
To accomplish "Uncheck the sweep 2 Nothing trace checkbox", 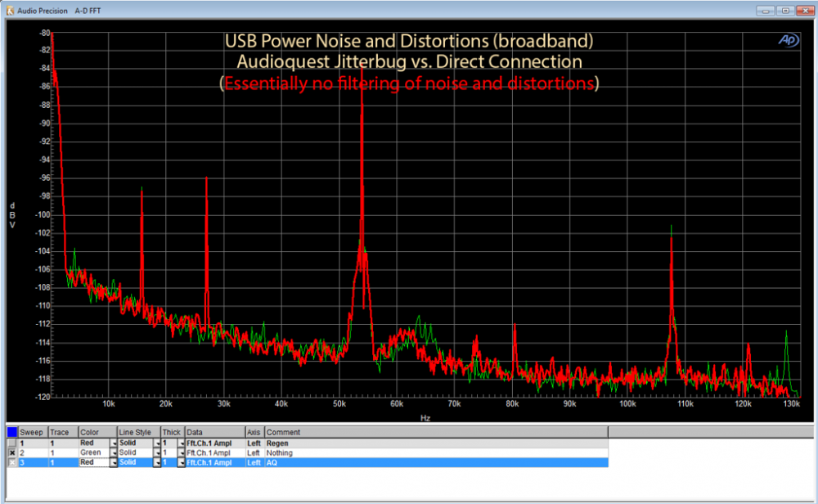I will pyautogui.click(x=12, y=453).
